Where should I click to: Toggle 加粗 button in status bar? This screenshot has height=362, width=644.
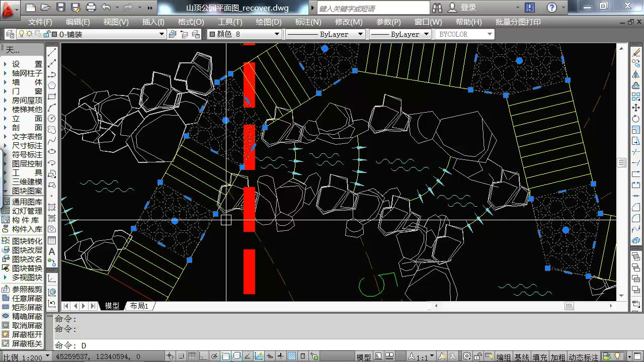558,357
